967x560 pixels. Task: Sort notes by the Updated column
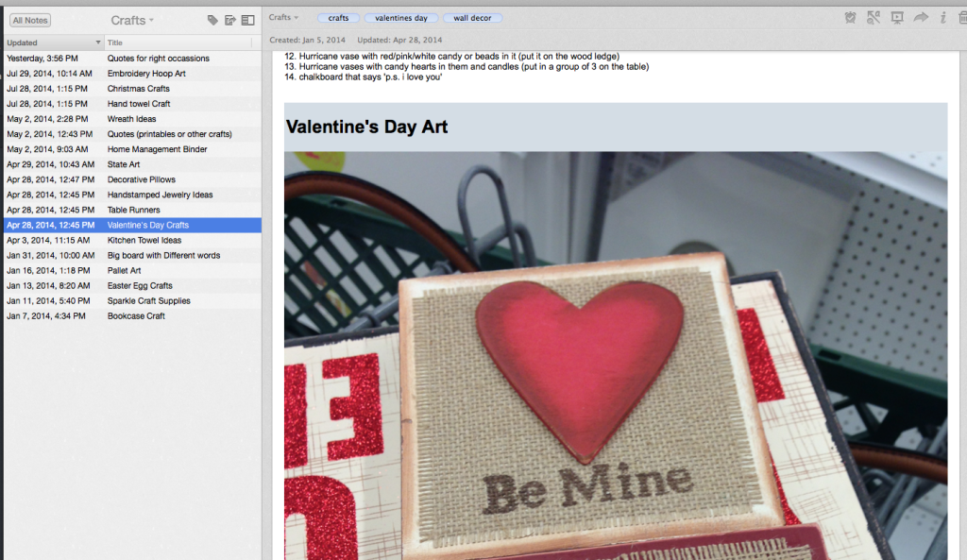(53, 42)
